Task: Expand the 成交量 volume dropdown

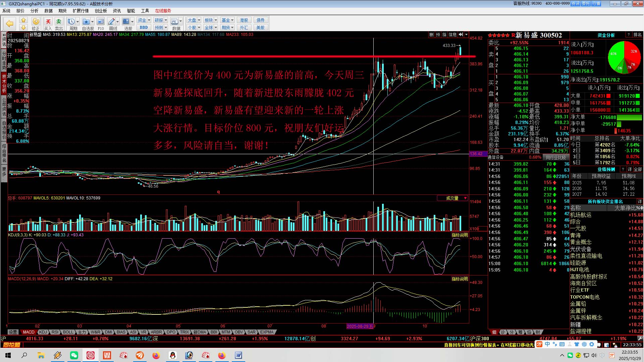Action: point(465,198)
